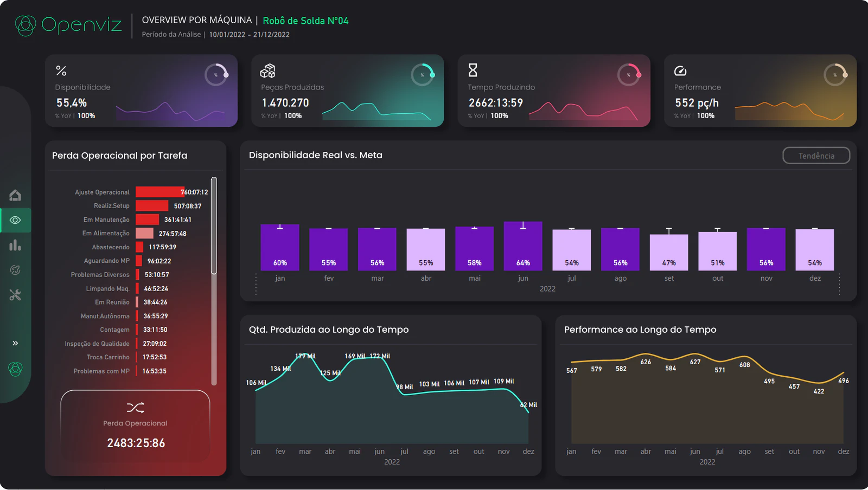Select the jun 64% availability bar
868x490 pixels.
tap(523, 246)
